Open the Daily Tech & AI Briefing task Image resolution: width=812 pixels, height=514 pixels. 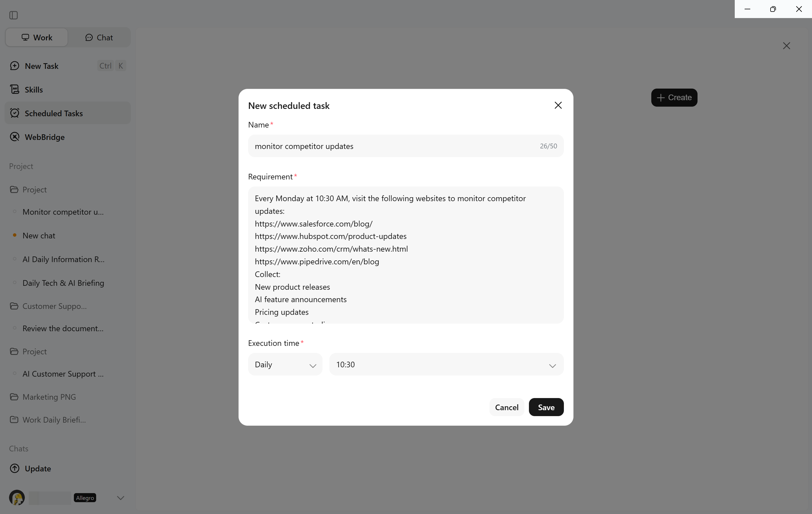tap(63, 283)
